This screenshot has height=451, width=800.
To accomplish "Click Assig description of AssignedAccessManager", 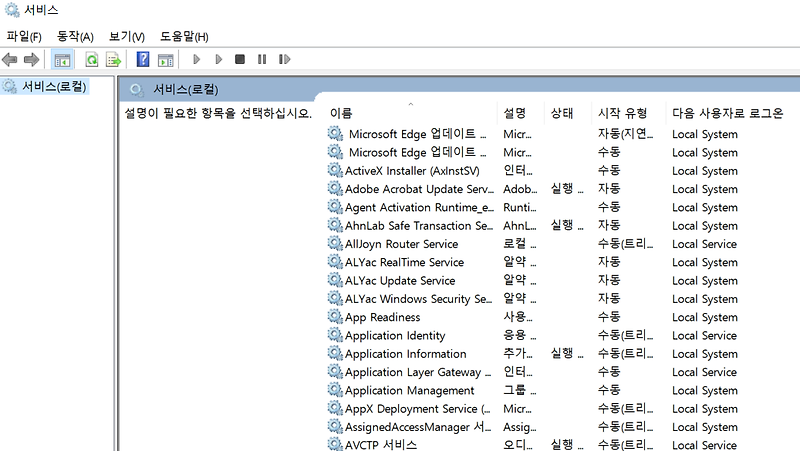I will point(519,427).
